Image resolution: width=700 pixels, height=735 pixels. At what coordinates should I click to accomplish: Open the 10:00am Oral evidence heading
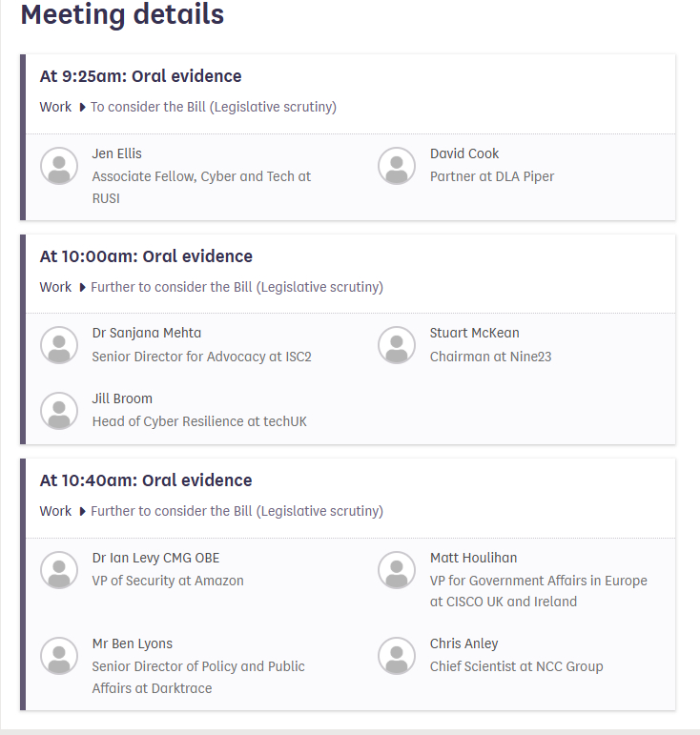pyautogui.click(x=146, y=256)
